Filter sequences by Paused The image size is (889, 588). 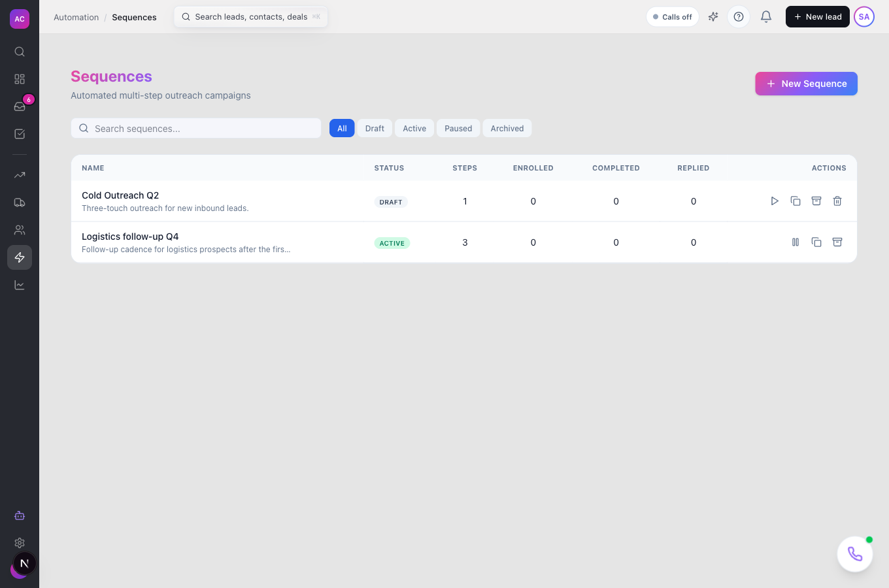pyautogui.click(x=458, y=128)
